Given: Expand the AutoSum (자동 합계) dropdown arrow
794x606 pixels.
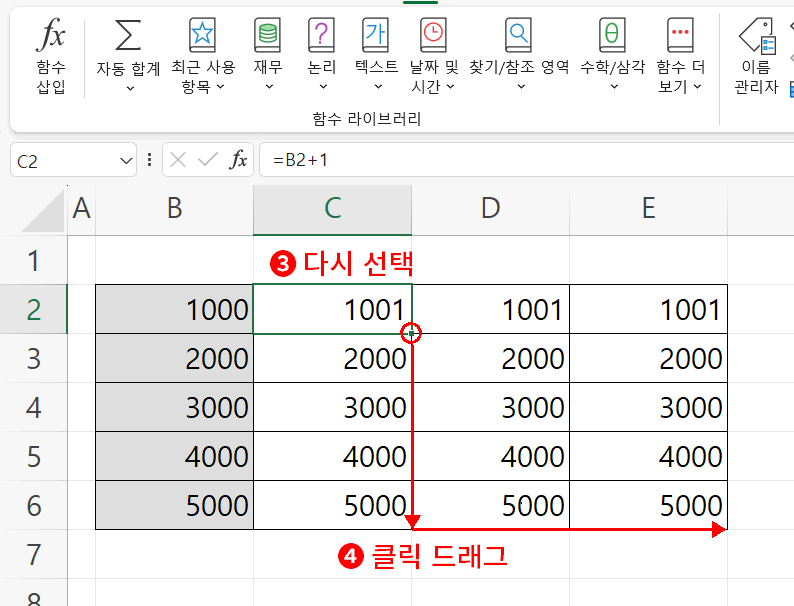Looking at the screenshot, I should (x=130, y=89).
